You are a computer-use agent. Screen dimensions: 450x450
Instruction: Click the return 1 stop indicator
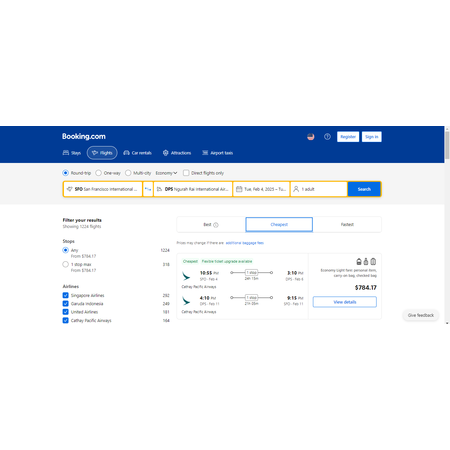coord(251,298)
